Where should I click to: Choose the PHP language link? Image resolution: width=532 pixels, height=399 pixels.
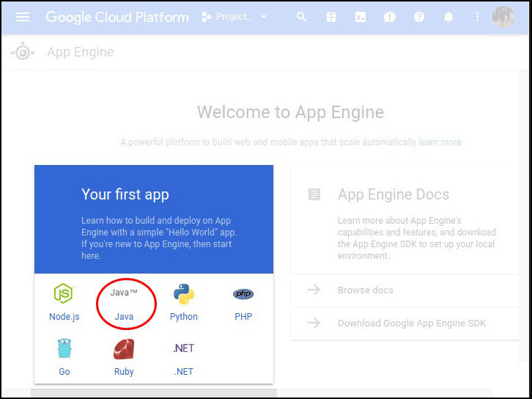(243, 316)
